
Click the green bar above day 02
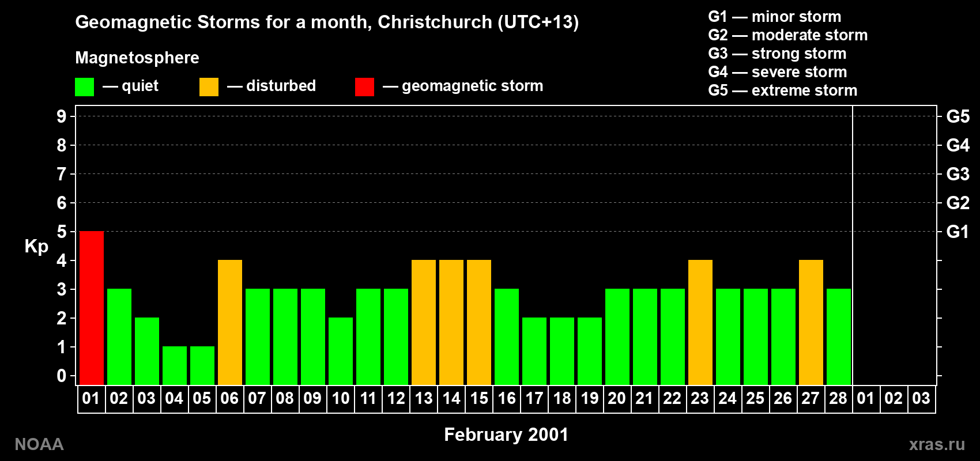pos(119,337)
